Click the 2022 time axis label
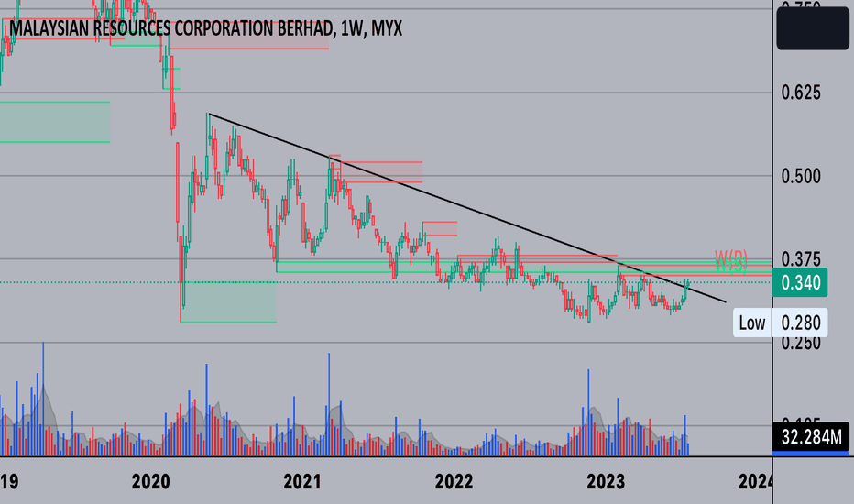The height and width of the screenshot is (504, 854). click(x=454, y=482)
